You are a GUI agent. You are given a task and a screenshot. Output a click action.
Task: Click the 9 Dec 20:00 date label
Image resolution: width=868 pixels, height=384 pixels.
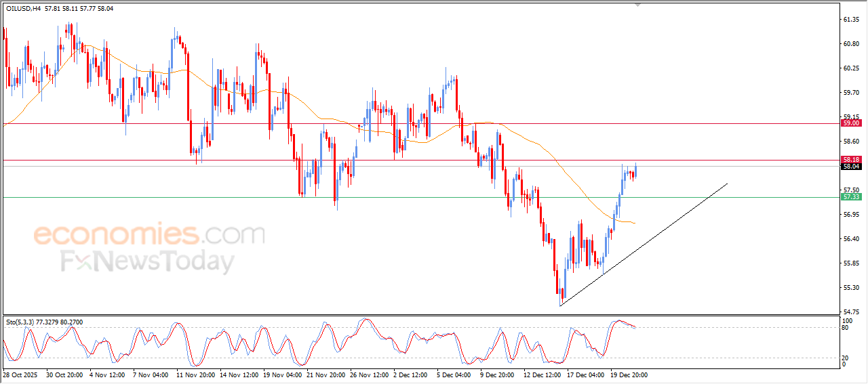click(498, 374)
